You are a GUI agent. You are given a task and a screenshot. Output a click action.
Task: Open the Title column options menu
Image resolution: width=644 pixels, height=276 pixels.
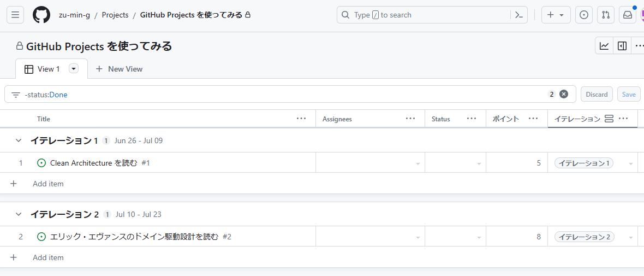(301, 119)
